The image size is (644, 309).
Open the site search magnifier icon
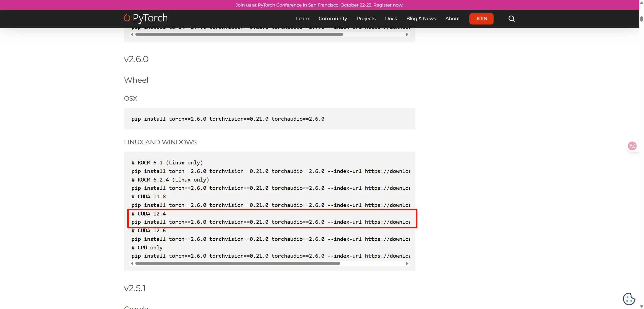[511, 19]
